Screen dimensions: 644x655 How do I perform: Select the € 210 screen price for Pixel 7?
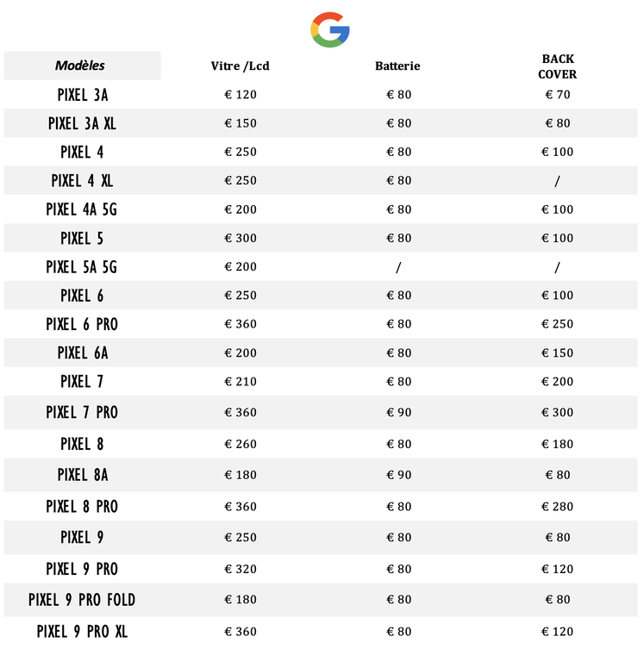click(x=241, y=382)
